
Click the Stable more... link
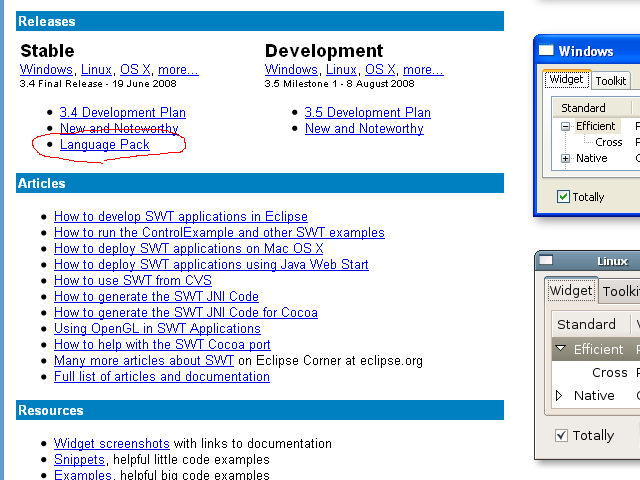click(x=178, y=70)
